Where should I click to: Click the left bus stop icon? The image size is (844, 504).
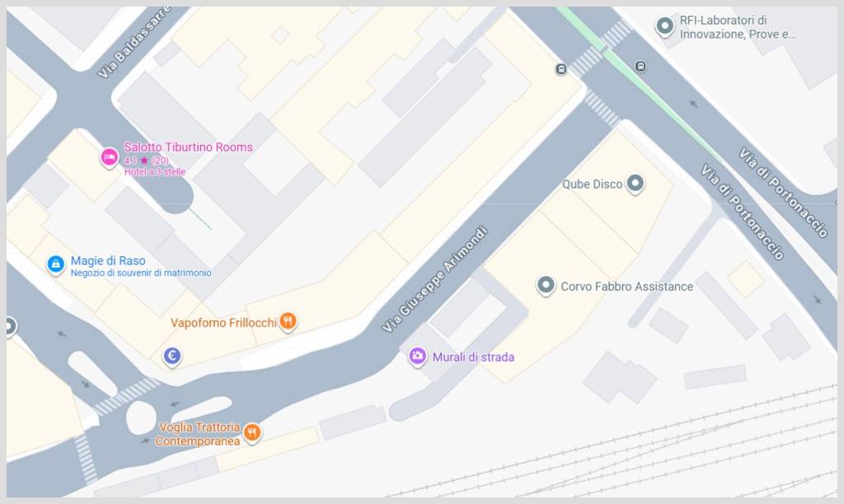tap(560, 69)
